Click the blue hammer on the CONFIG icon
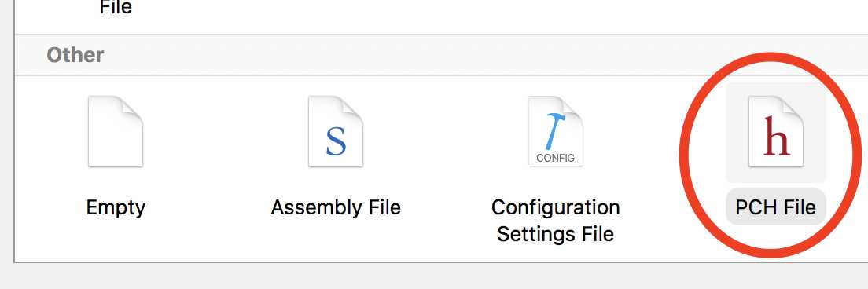Image resolution: width=868 pixels, height=289 pixels. pyautogui.click(x=555, y=131)
